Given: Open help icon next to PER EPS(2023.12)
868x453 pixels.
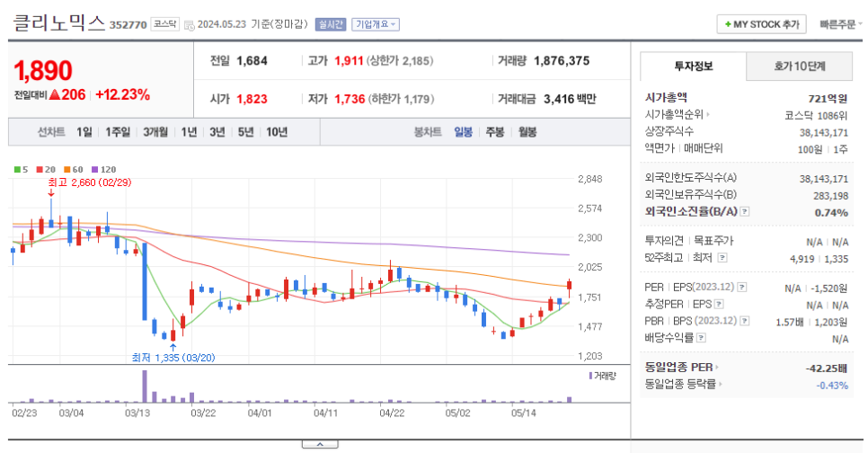Looking at the screenshot, I should click(742, 288).
